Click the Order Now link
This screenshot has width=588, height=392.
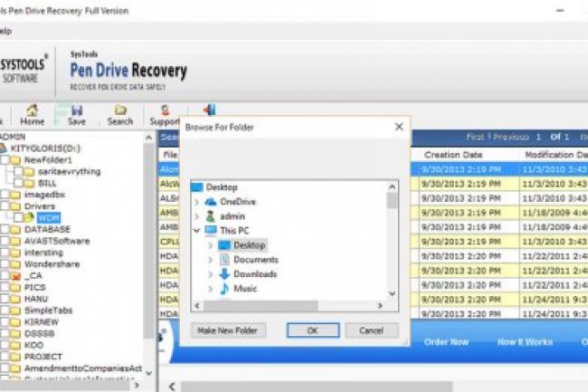tap(447, 341)
